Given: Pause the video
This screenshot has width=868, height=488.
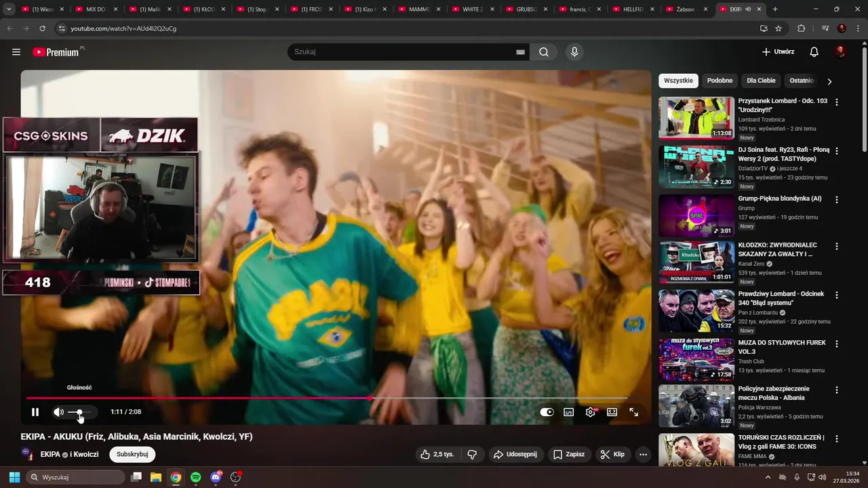Looking at the screenshot, I should [35, 412].
